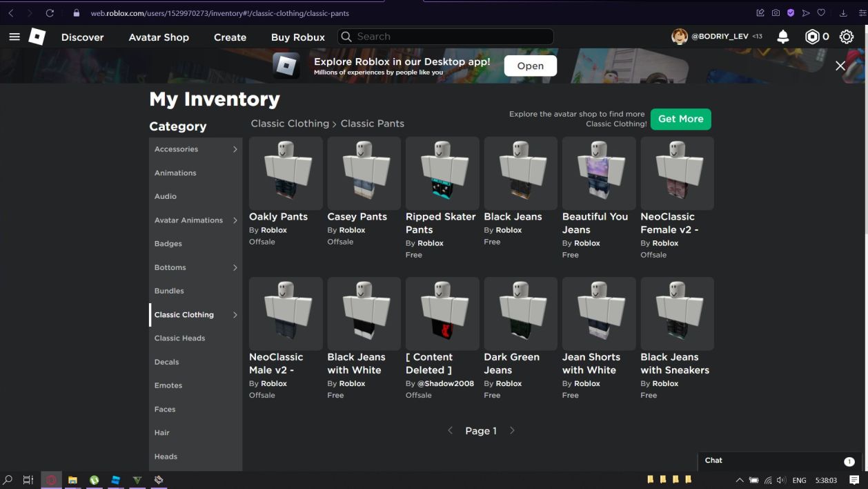Show hidden system tray icons

pyautogui.click(x=740, y=480)
